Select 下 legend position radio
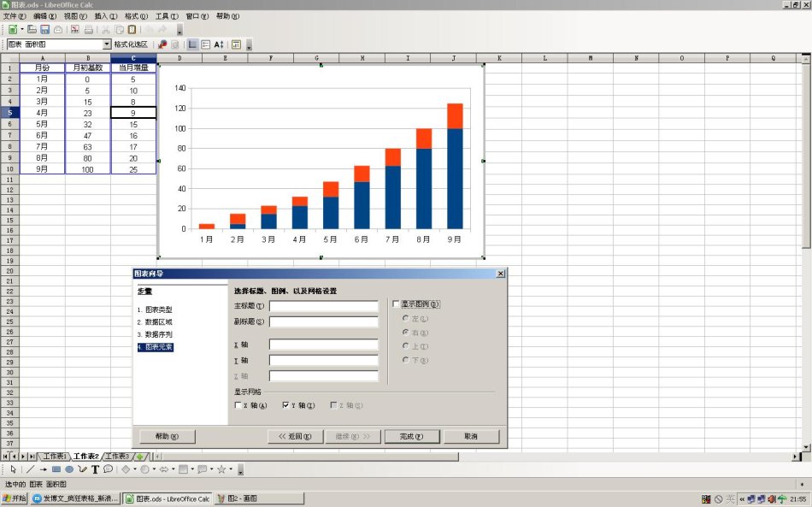 pos(405,360)
